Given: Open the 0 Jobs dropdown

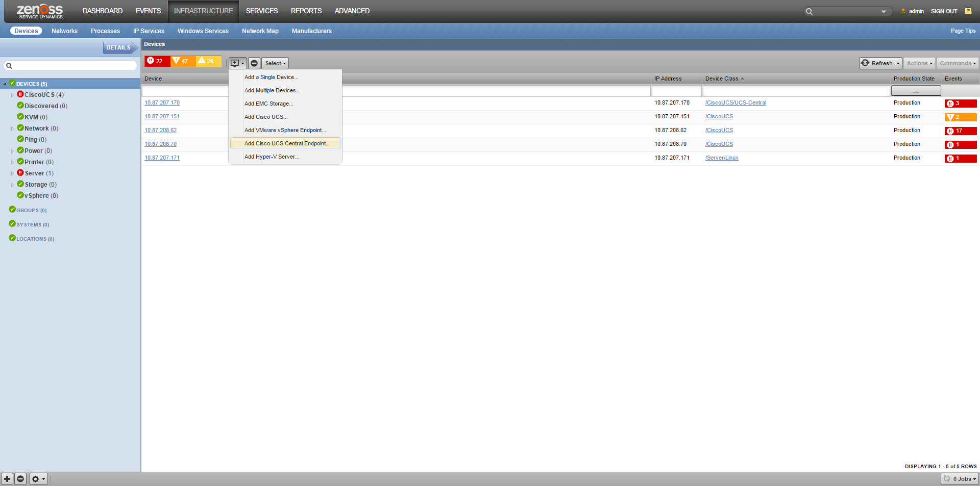Looking at the screenshot, I should (960, 479).
